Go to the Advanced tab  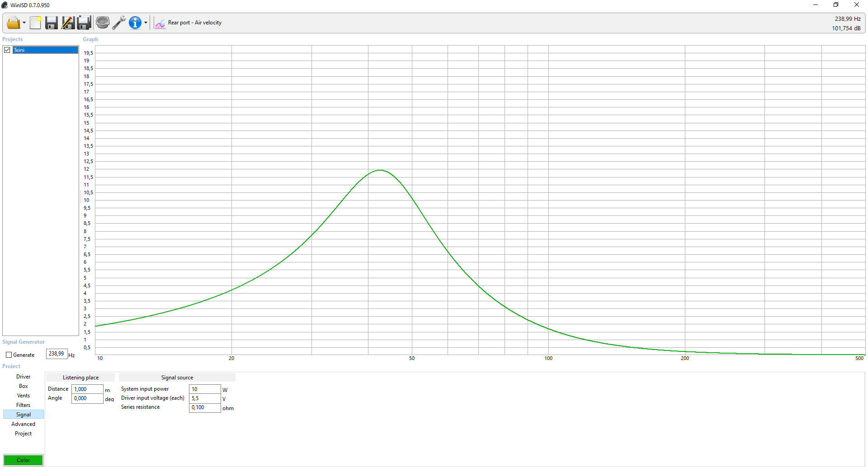click(24, 424)
